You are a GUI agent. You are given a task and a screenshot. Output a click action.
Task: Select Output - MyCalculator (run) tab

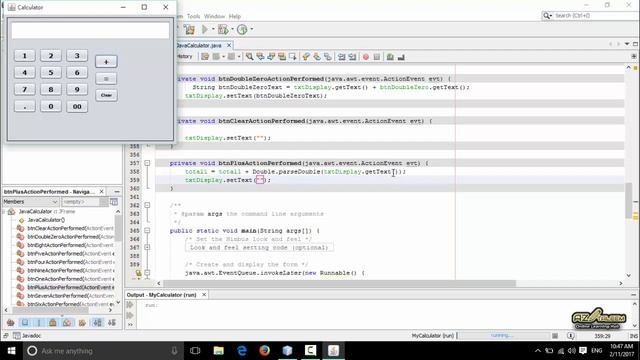click(x=162, y=295)
